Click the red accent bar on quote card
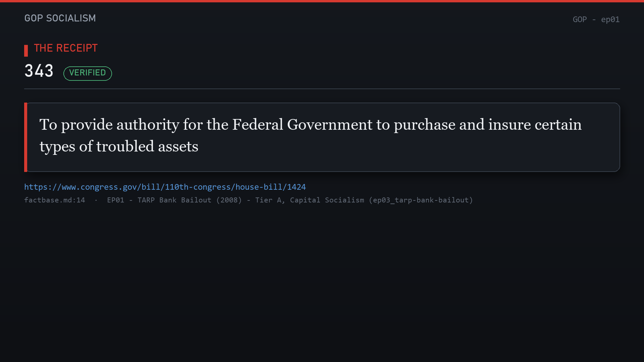The width and height of the screenshot is (644, 362). pos(25,137)
